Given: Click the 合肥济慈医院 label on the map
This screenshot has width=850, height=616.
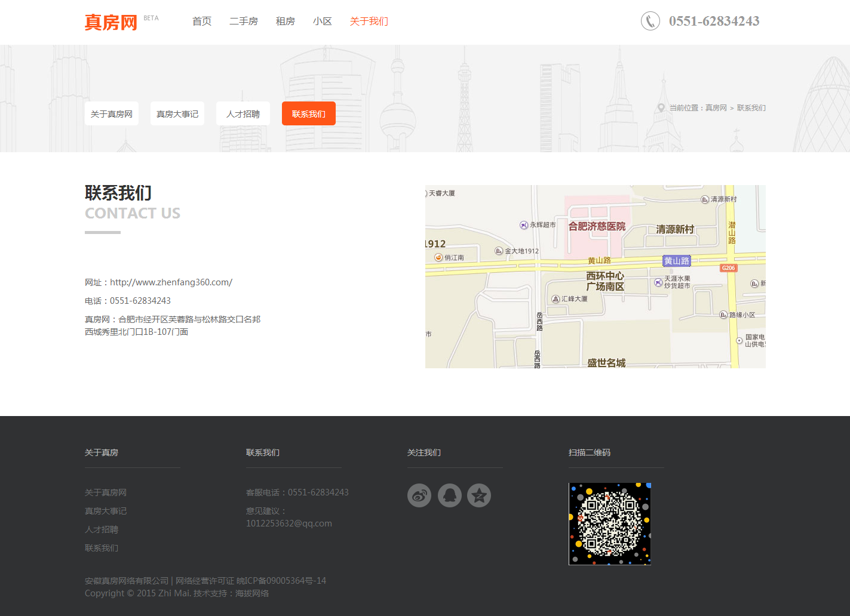Looking at the screenshot, I should pyautogui.click(x=597, y=226).
